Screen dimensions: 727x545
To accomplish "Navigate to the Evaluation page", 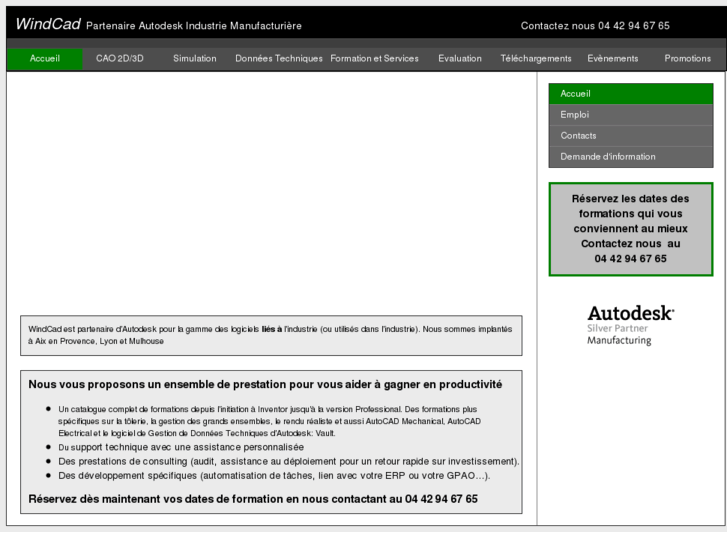I will [460, 58].
